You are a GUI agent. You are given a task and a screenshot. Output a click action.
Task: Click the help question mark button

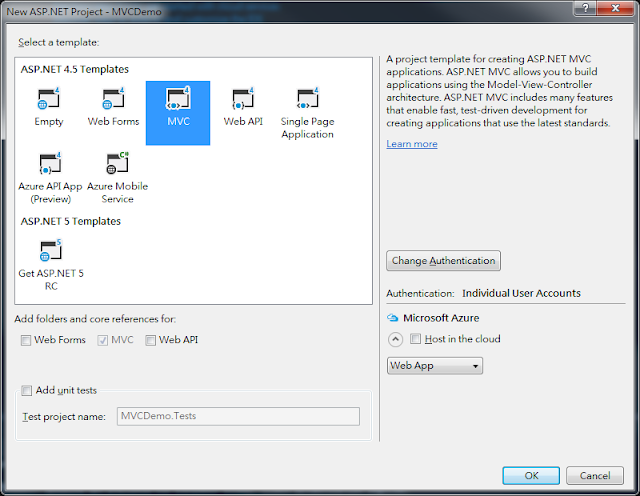(585, 8)
